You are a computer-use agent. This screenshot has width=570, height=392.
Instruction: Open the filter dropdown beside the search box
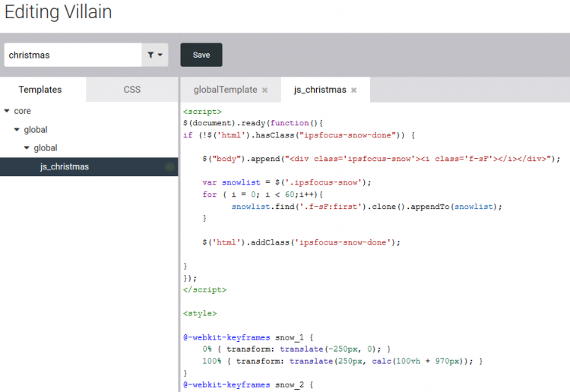tap(155, 55)
